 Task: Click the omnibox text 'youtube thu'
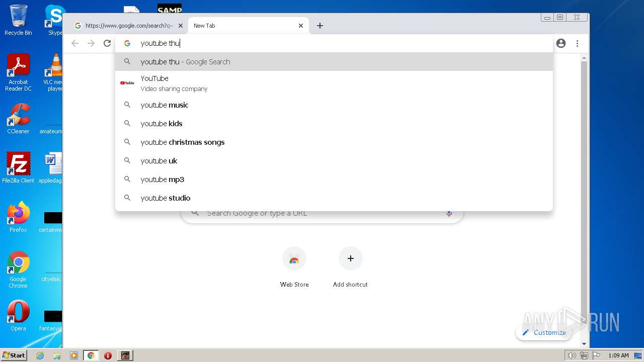(x=160, y=43)
